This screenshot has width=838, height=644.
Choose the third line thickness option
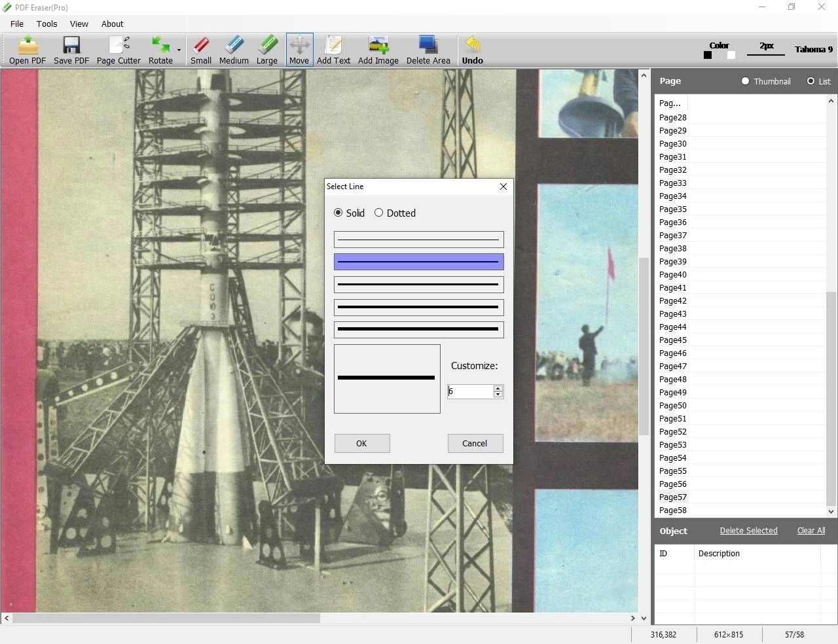(x=419, y=285)
